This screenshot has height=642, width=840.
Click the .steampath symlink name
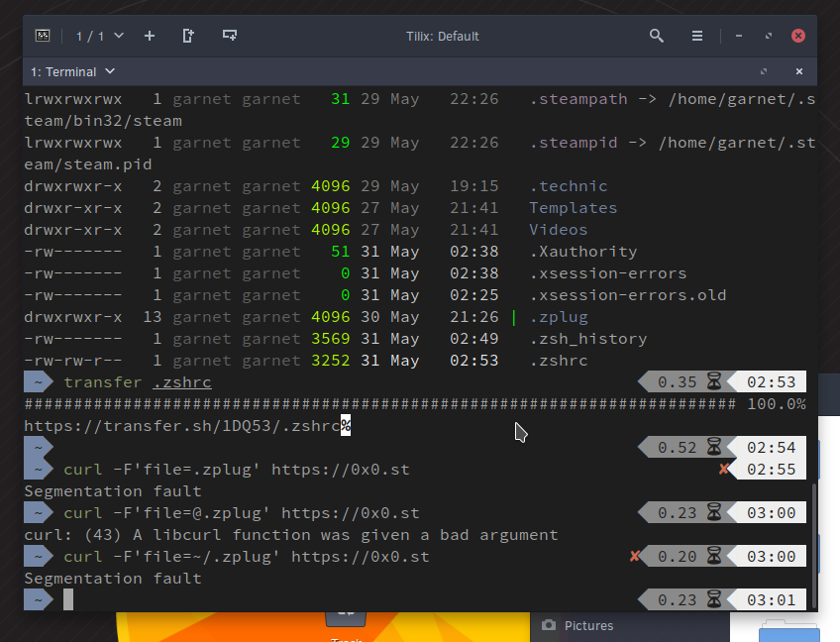[x=578, y=99]
